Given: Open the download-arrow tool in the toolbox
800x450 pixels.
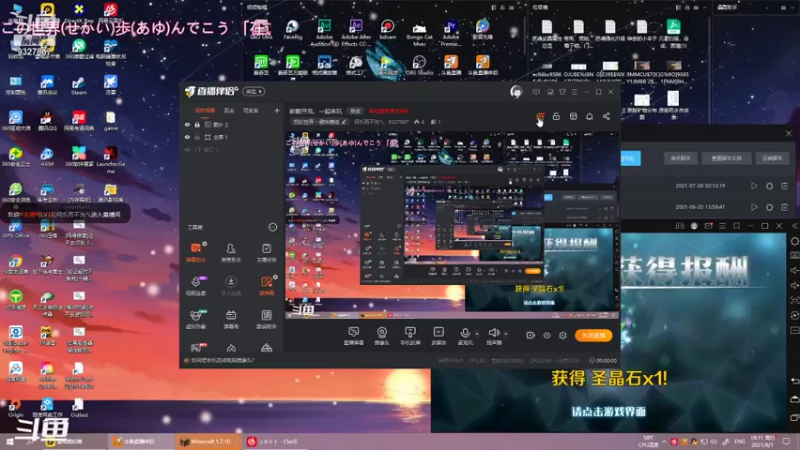Looking at the screenshot, I should (x=231, y=286).
